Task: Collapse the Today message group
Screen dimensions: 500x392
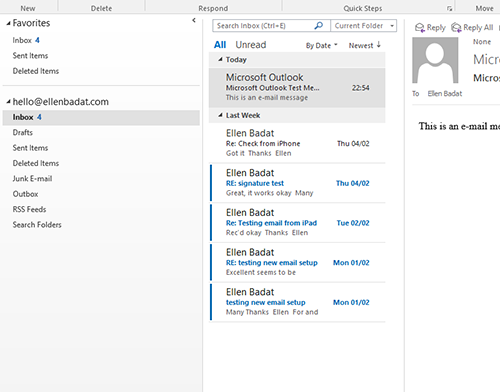Action: [x=220, y=59]
